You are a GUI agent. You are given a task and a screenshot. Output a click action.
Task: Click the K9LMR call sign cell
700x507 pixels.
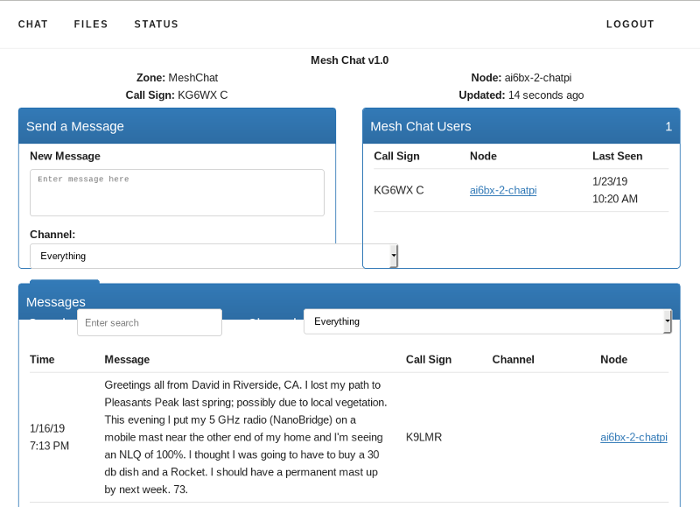[424, 437]
